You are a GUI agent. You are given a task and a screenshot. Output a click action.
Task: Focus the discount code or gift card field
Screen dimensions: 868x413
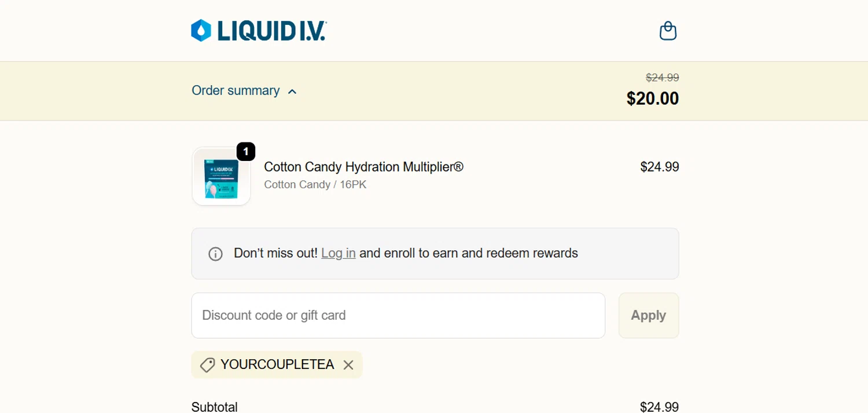(x=398, y=316)
